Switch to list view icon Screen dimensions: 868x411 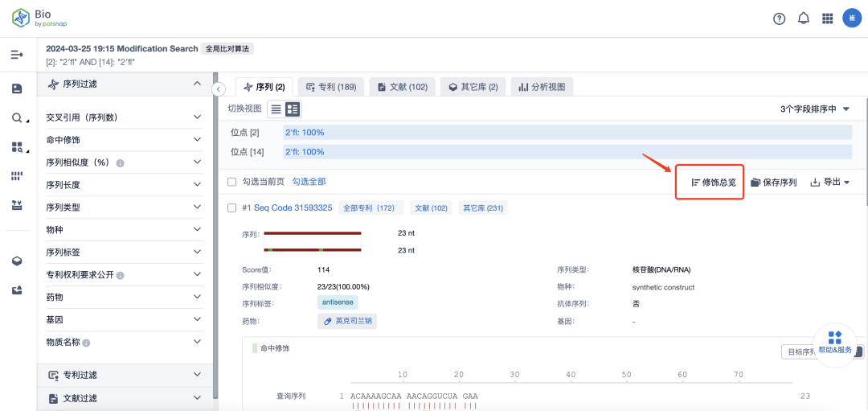(276, 109)
